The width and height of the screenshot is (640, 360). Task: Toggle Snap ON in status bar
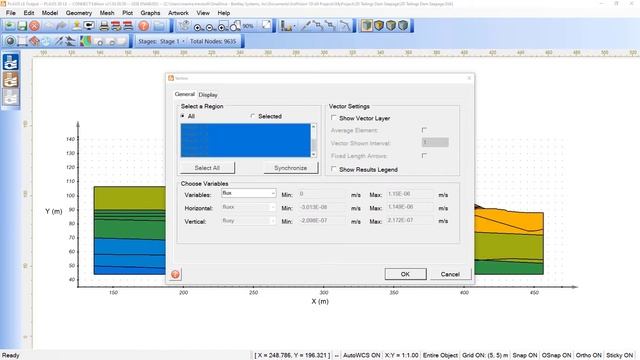pos(524,356)
